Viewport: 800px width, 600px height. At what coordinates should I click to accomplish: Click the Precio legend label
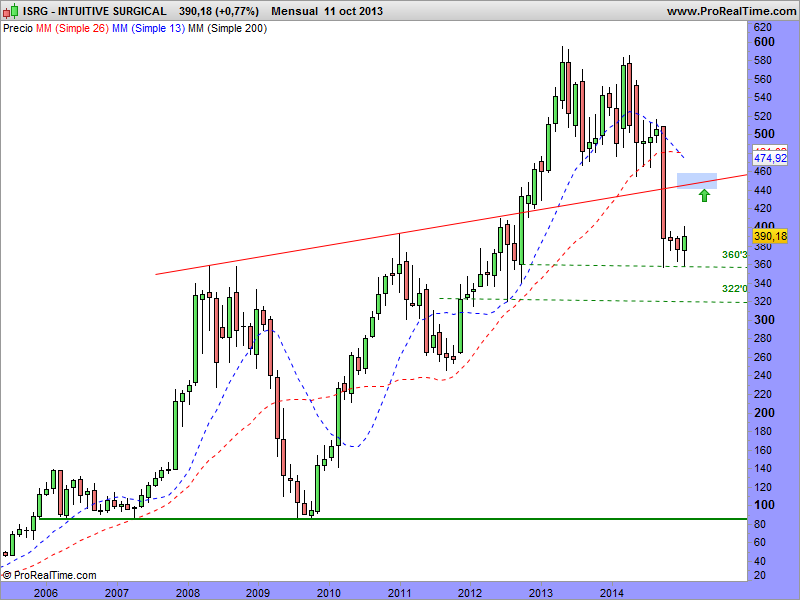[18, 29]
